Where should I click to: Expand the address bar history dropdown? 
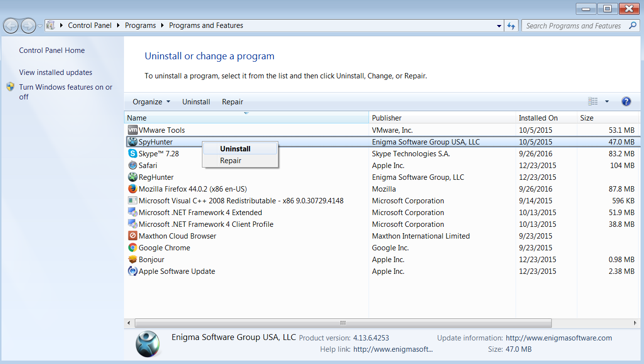499,25
